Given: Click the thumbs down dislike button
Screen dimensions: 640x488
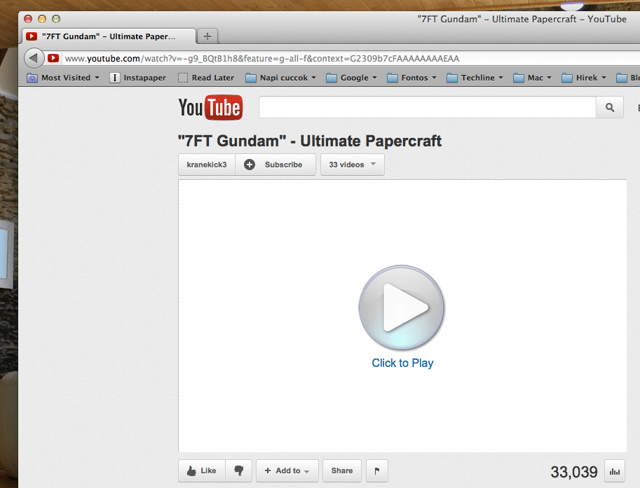Looking at the screenshot, I should 239,470.
